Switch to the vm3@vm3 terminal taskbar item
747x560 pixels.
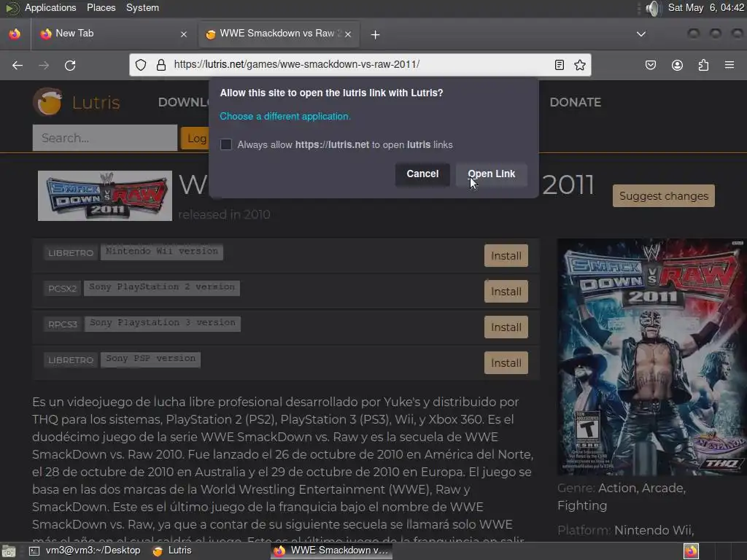tap(85, 551)
